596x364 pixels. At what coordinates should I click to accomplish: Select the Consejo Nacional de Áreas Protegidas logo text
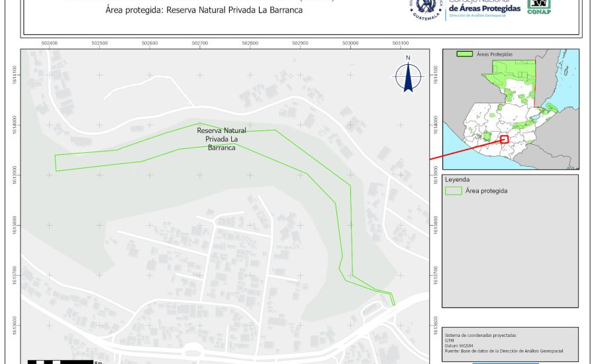click(x=483, y=7)
